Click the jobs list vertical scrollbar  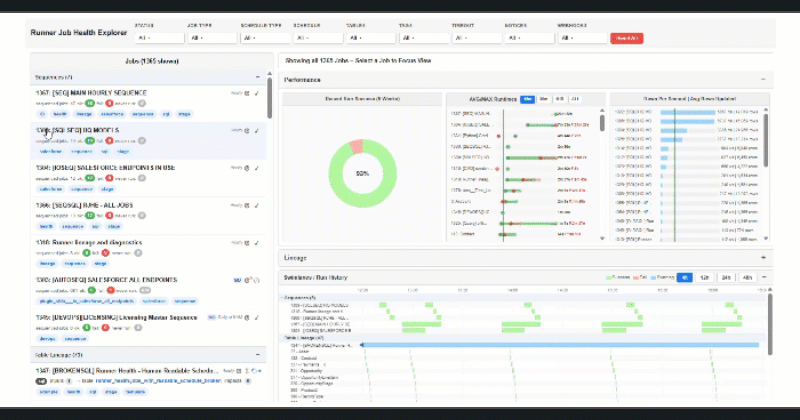pyautogui.click(x=270, y=100)
